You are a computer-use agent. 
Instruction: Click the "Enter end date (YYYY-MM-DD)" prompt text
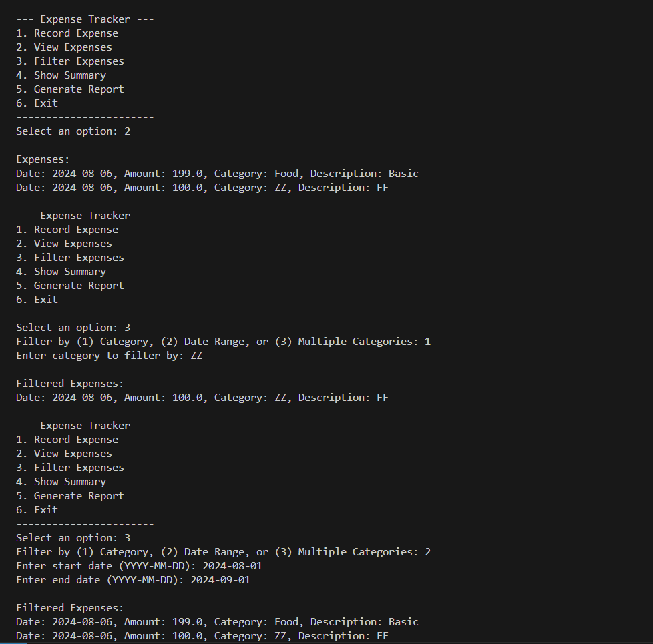click(99, 580)
